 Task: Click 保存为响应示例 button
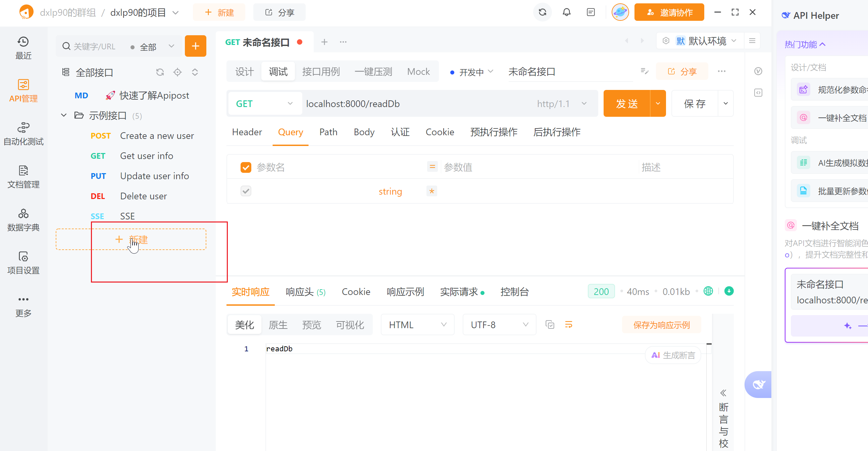(661, 325)
